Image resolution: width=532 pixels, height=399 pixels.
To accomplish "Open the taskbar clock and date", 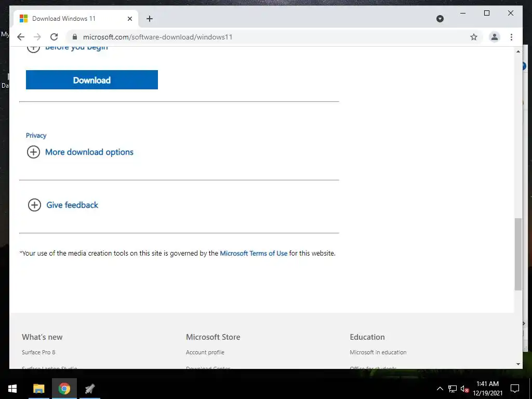I will click(x=487, y=389).
